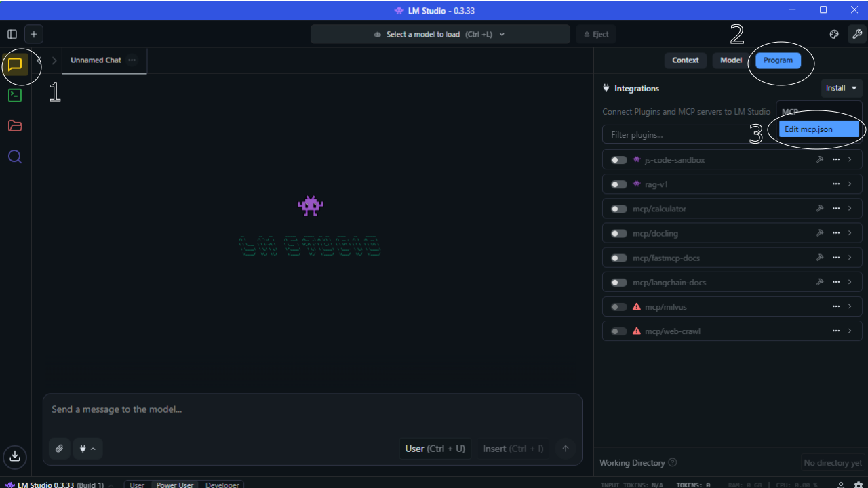868x488 pixels.
Task: Click the new chat plus icon
Action: click(x=33, y=34)
